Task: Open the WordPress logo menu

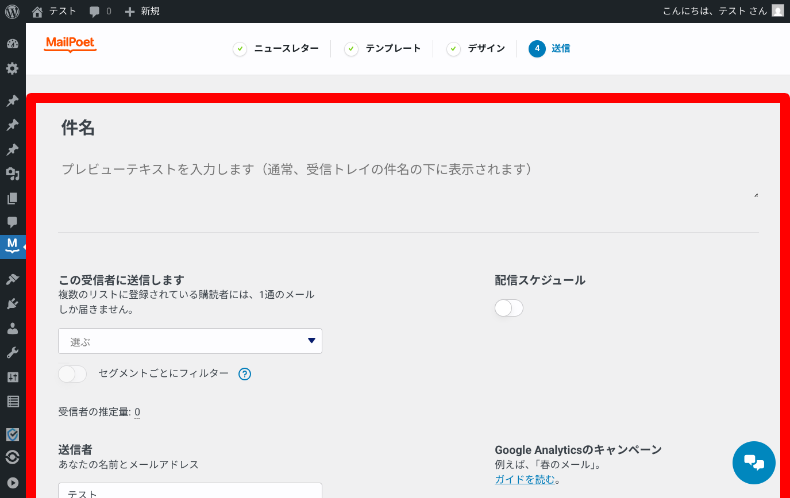Action: pos(12,11)
